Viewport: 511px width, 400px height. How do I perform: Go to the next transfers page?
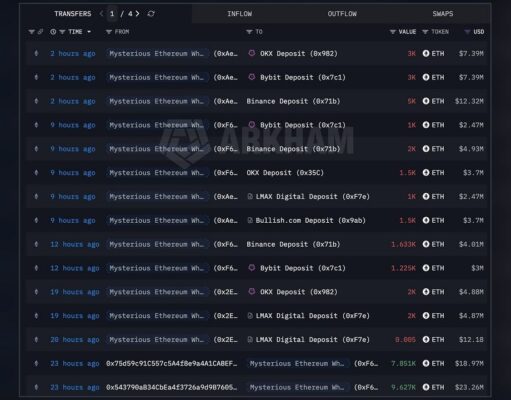click(x=137, y=14)
